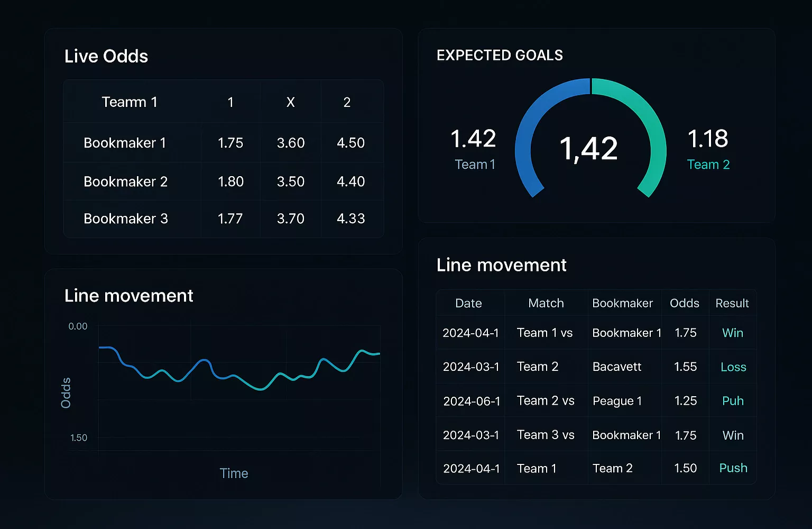Click the EXPECTED GOALS heading
812x529 pixels.
pos(500,55)
